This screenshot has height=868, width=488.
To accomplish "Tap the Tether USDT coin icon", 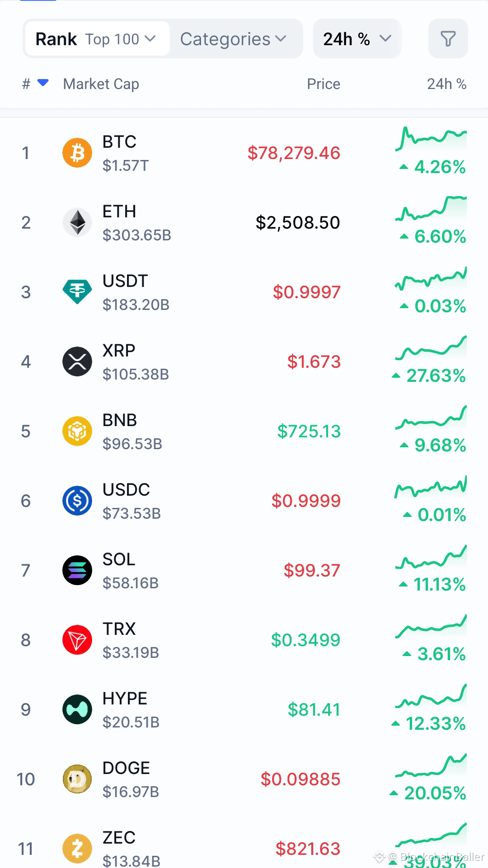I will pos(77,292).
